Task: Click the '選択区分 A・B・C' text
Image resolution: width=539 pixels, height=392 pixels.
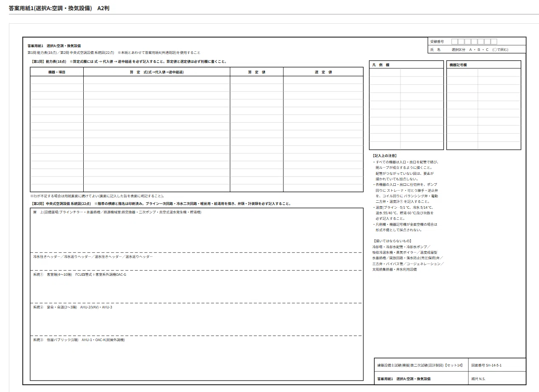Action: click(x=480, y=50)
